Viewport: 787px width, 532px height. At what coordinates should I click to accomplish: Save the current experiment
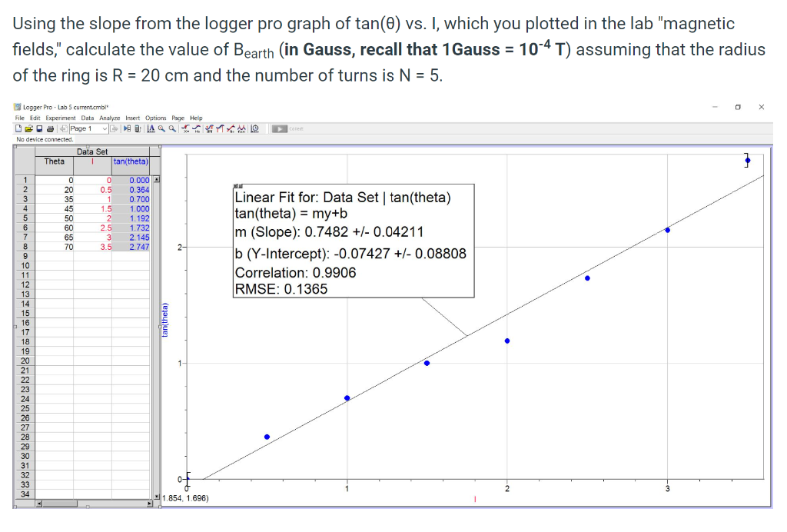coord(39,128)
